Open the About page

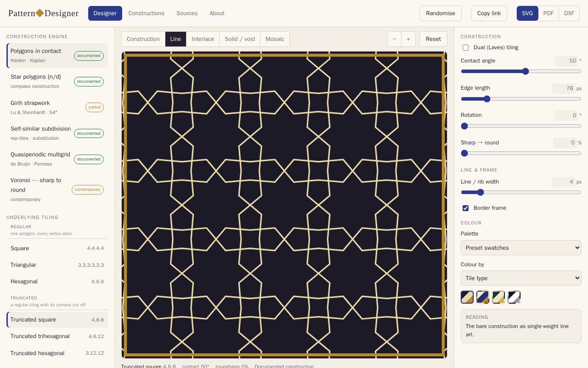point(217,13)
